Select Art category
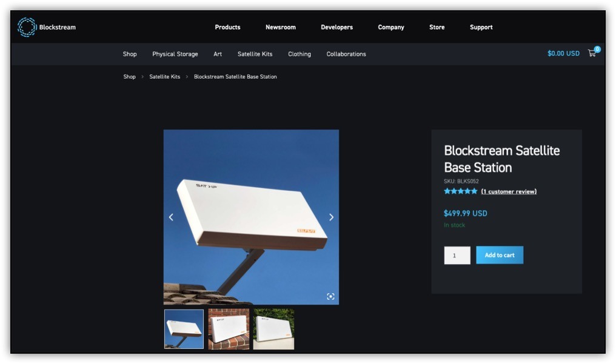This screenshot has width=616, height=364. [x=218, y=54]
